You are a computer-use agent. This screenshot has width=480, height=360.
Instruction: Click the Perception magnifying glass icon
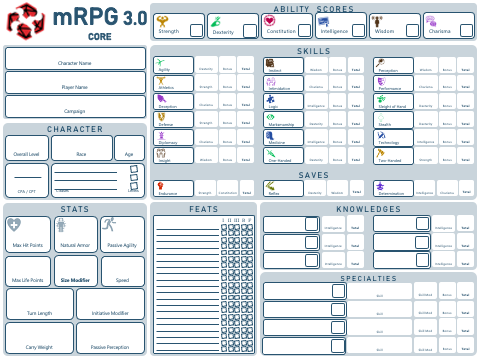[x=380, y=62]
